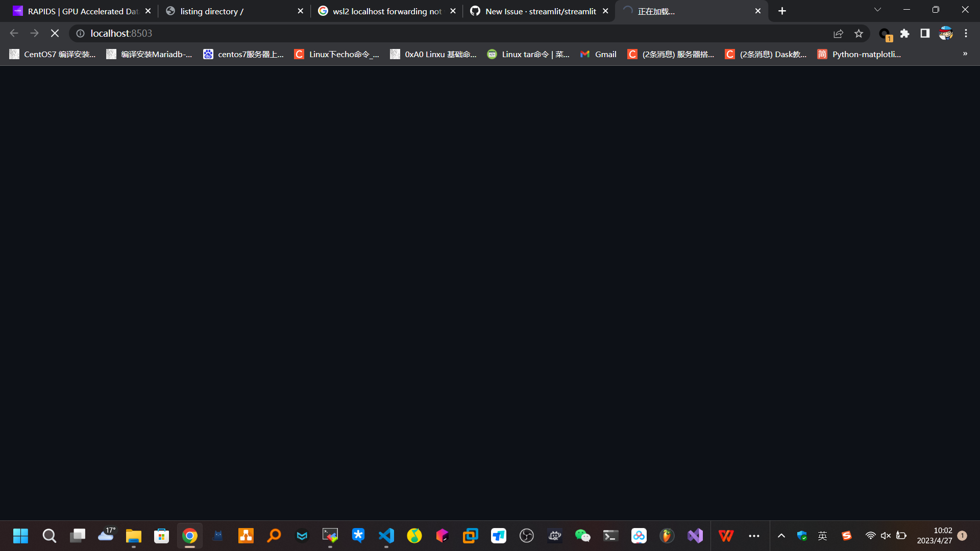980x551 pixels.
Task: Open Microsoft Store from taskbar
Action: (x=161, y=536)
